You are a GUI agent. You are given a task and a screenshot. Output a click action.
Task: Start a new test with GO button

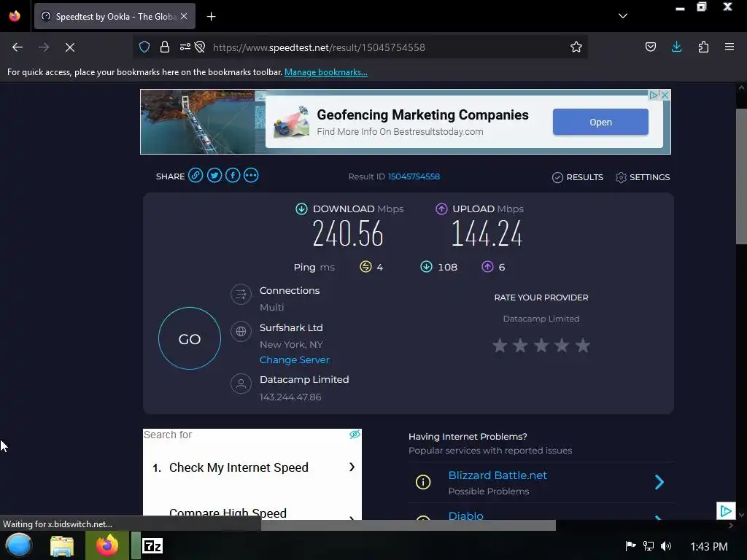coord(190,338)
